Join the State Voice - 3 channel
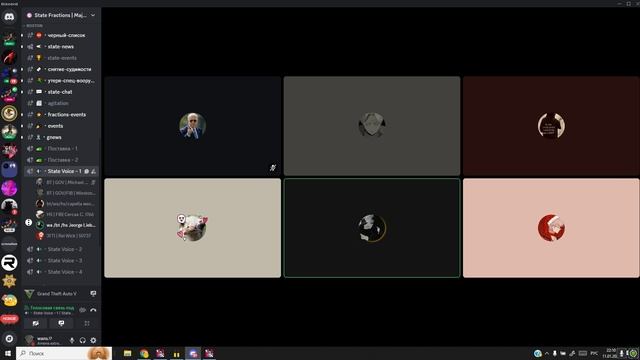 [61, 260]
